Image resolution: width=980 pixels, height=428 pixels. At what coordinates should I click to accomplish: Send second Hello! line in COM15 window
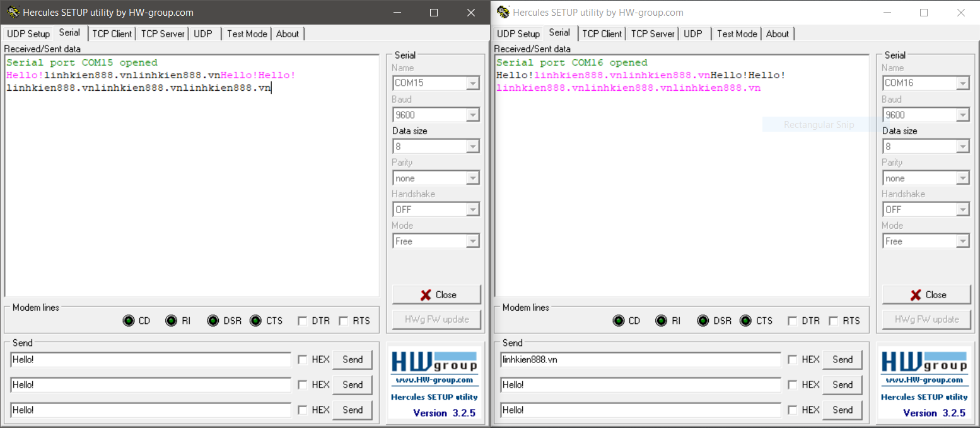point(353,385)
